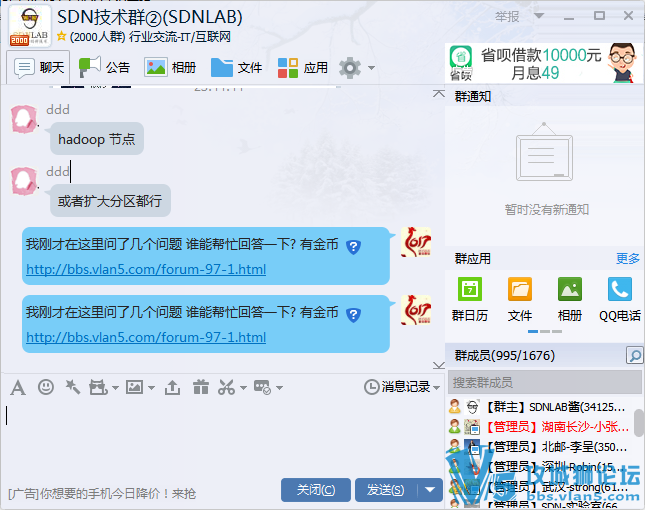
Task: Select member 【管理员】北邮-李呈
Action: coord(540,447)
